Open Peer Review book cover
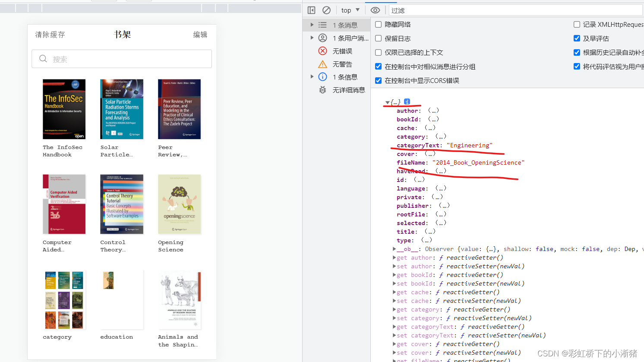The width and height of the screenshot is (644, 362). 179,109
